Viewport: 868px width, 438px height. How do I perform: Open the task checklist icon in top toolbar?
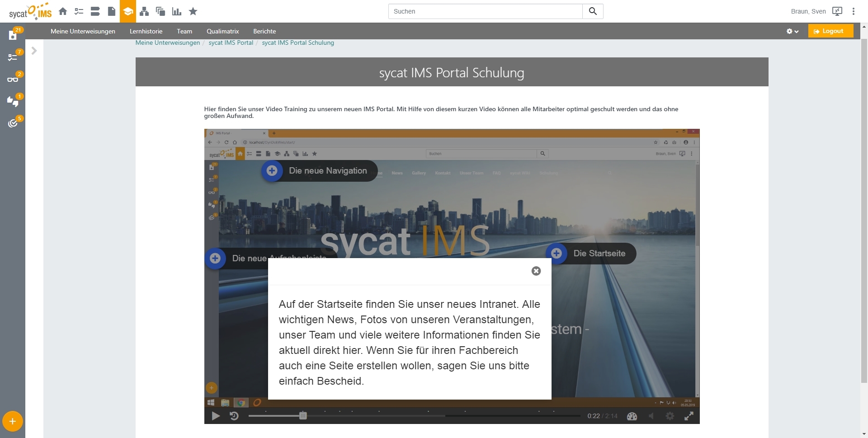point(79,11)
